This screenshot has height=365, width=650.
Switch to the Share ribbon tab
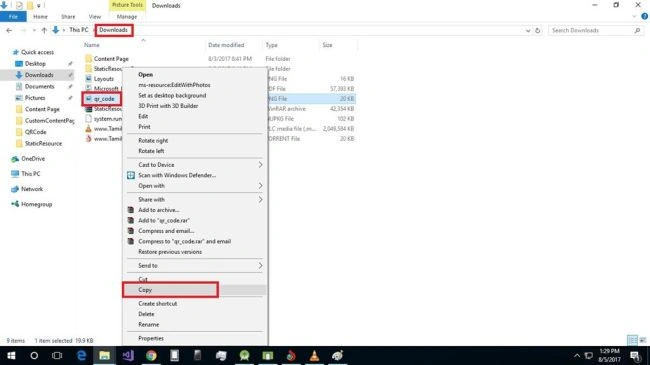tap(68, 17)
